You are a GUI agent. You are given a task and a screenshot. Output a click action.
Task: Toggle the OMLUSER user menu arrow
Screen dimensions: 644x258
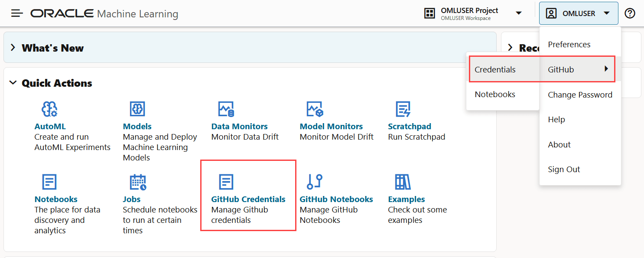tap(607, 13)
